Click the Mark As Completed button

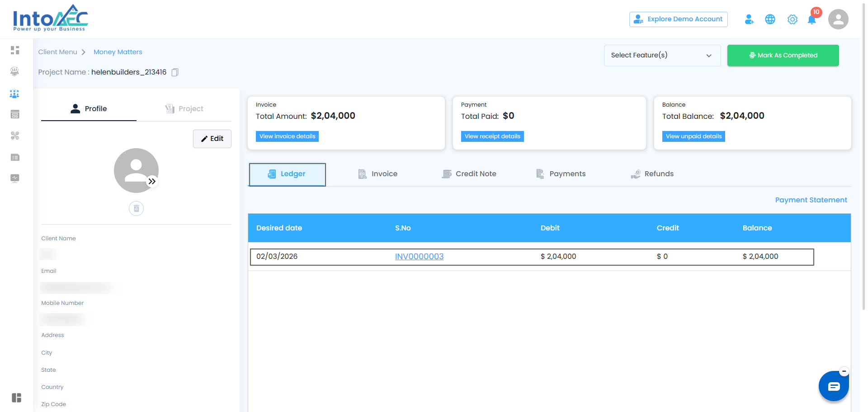(783, 56)
